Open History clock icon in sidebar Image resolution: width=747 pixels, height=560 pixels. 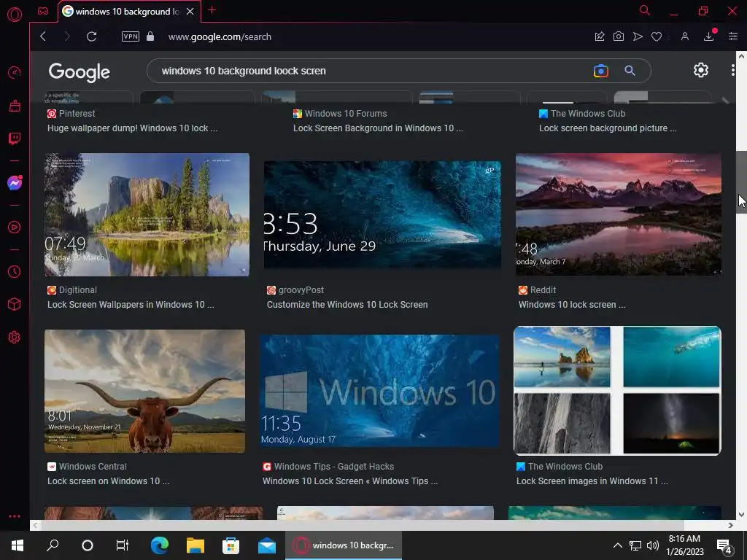click(x=15, y=271)
